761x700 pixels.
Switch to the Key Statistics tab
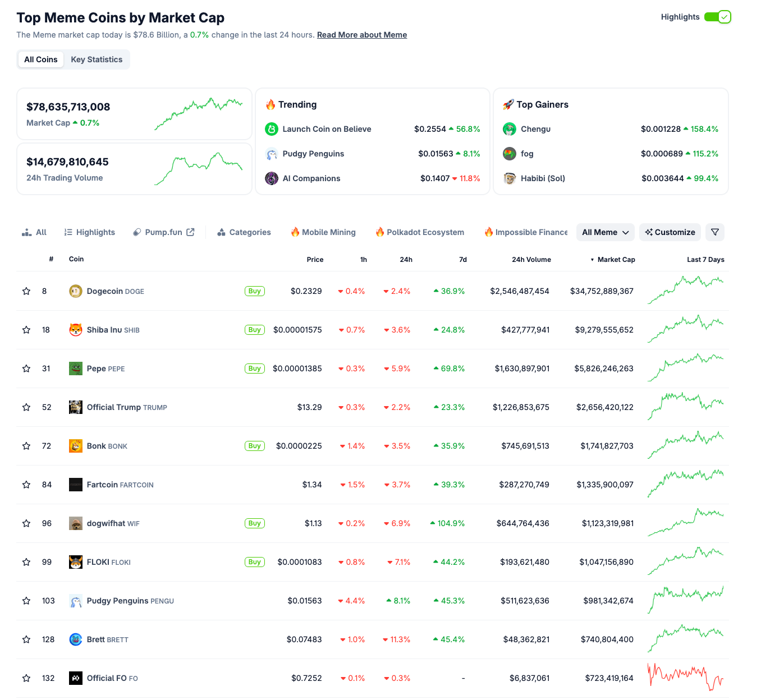click(96, 59)
